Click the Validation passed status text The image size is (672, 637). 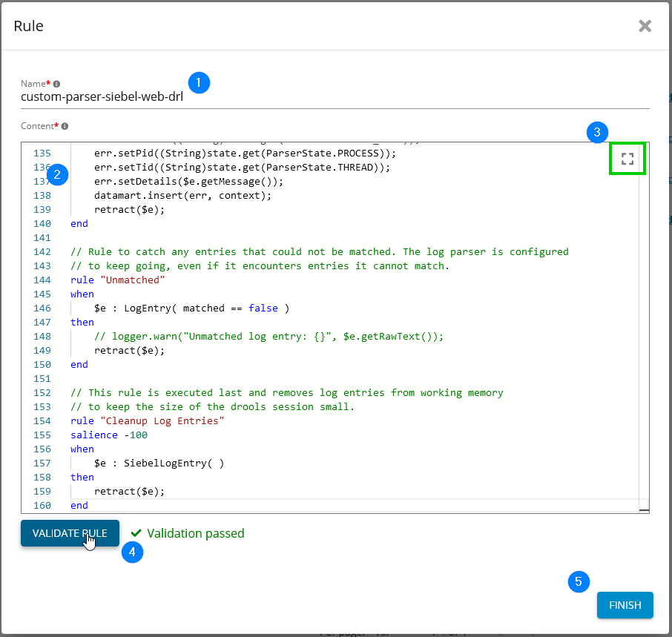[195, 533]
